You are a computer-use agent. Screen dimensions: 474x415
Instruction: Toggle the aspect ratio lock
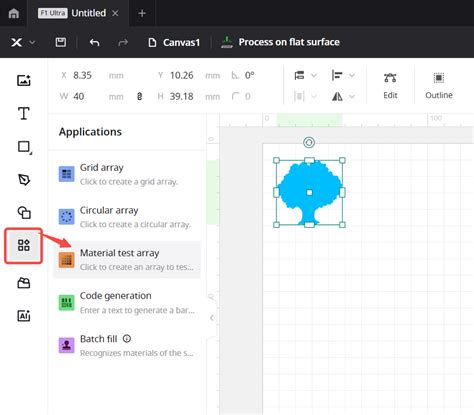click(x=140, y=96)
